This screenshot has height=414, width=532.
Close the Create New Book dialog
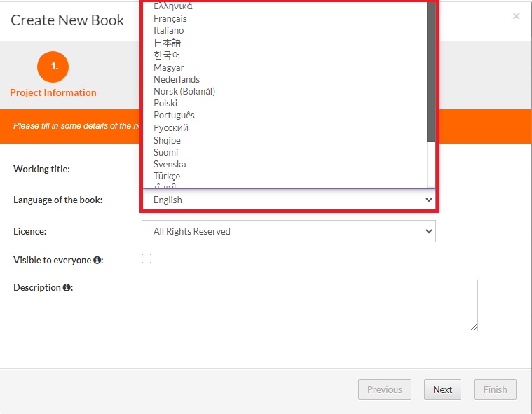click(516, 16)
